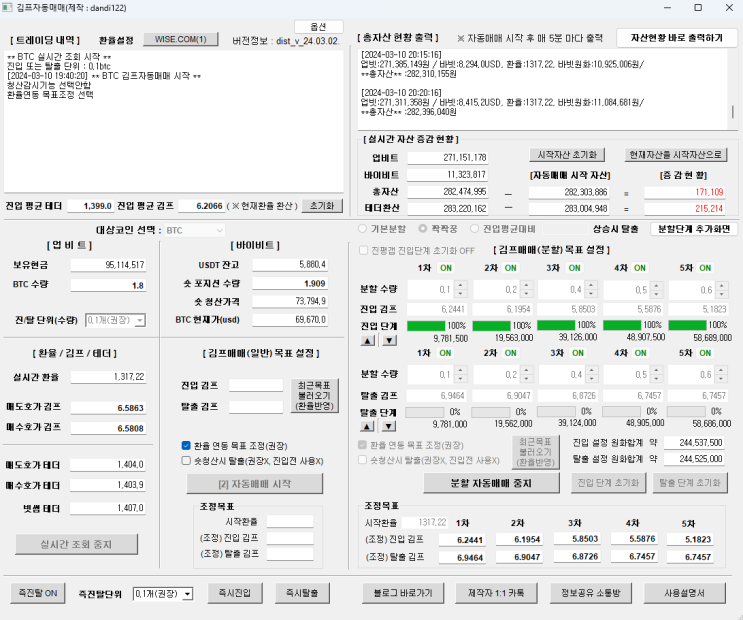Toggle entry 1차 ON switch

446,268
